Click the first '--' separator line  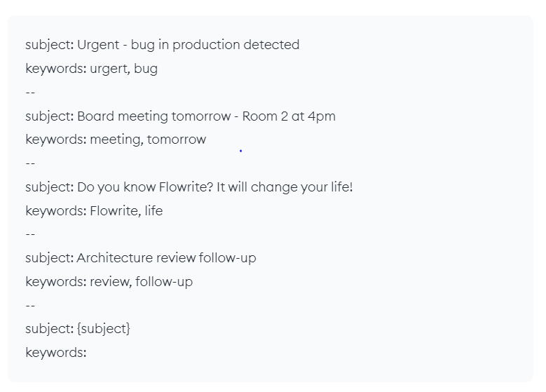pos(30,93)
